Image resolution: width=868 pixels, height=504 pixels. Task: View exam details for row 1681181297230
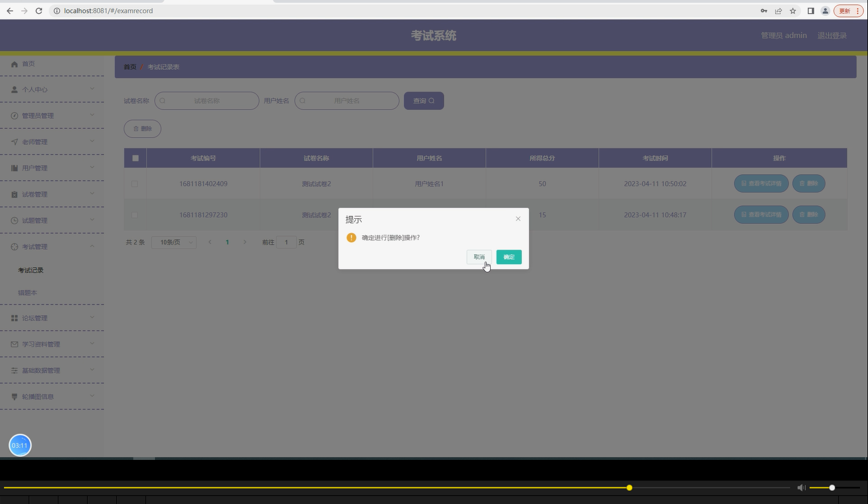(x=762, y=215)
